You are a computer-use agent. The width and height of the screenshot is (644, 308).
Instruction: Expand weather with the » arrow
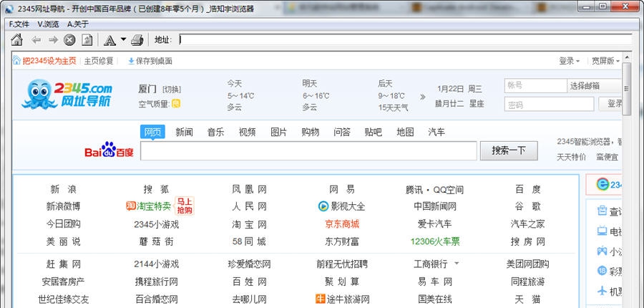[x=423, y=97]
